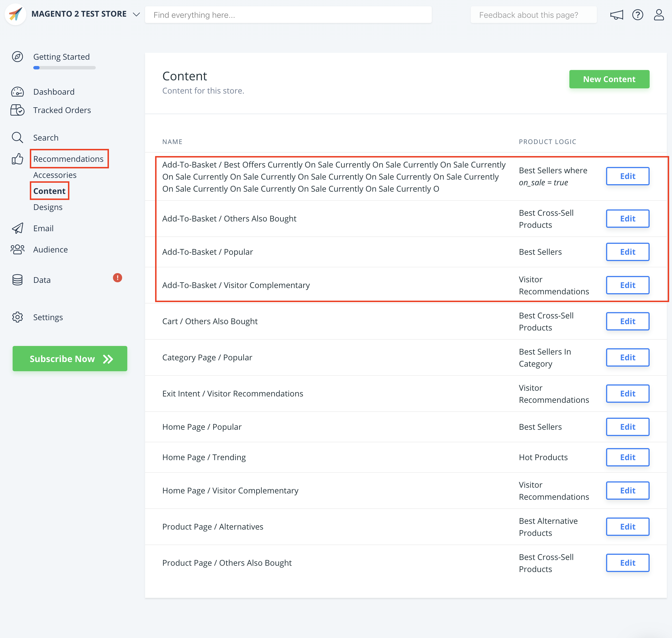672x638 pixels.
Task: Click the Getting Started compass icon
Action: (17, 57)
